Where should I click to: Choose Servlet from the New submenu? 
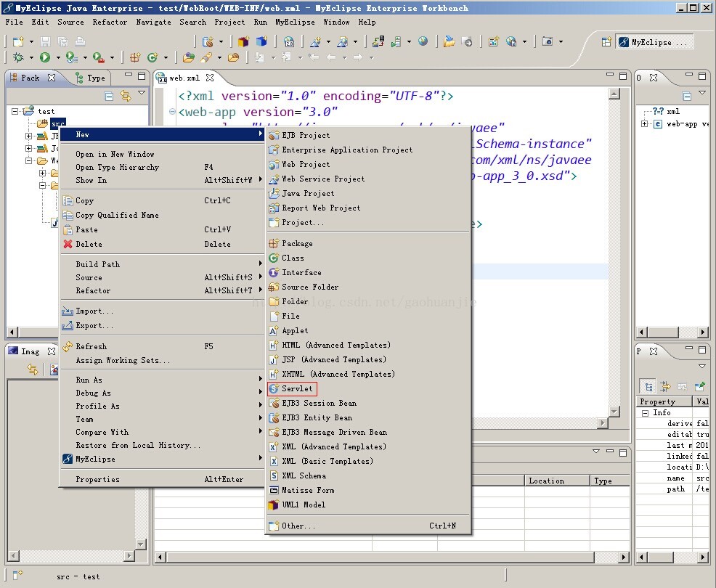292,388
